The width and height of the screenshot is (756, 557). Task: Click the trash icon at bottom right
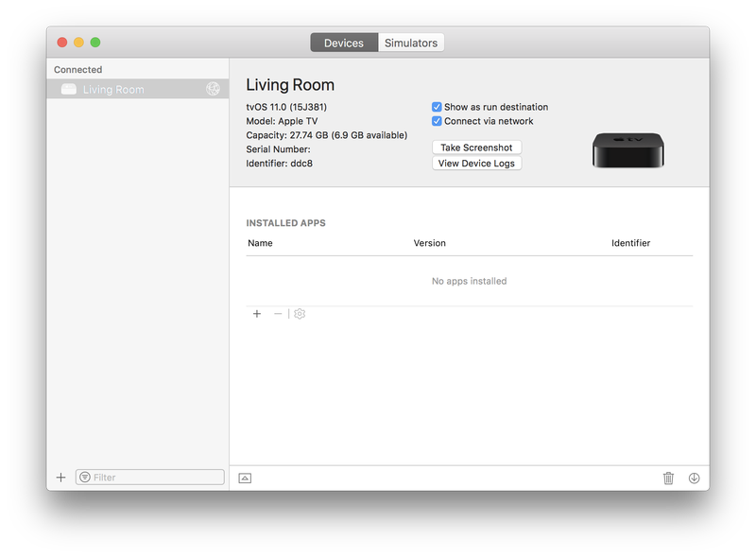point(668,478)
